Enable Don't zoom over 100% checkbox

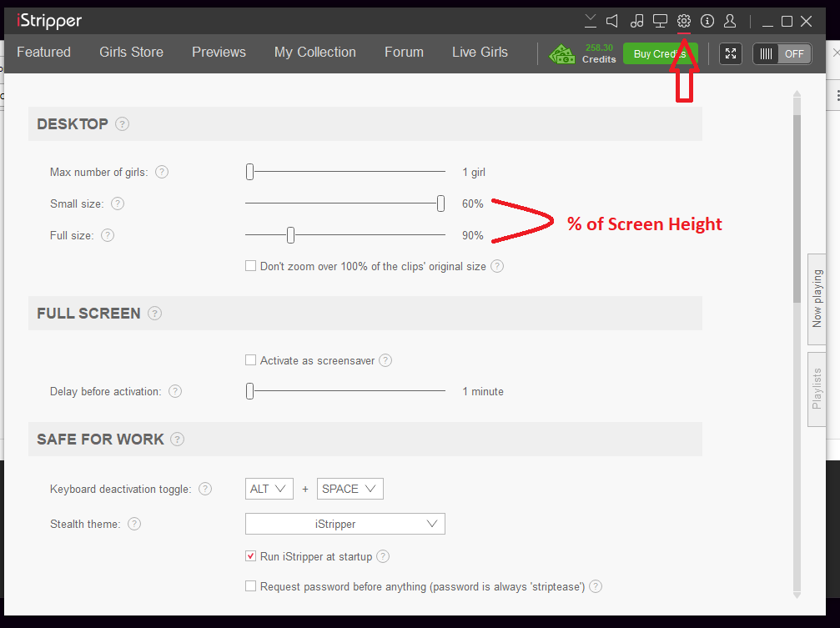(250, 266)
